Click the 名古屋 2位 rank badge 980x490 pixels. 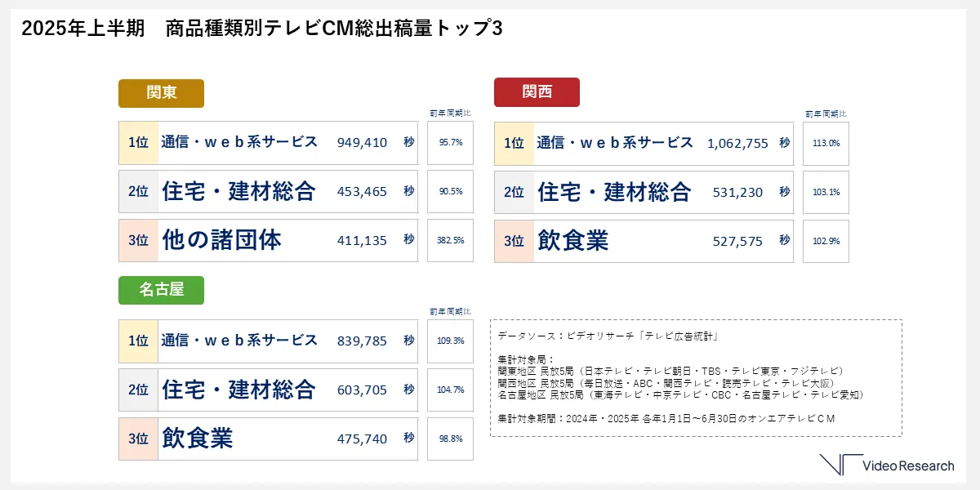[x=138, y=390]
